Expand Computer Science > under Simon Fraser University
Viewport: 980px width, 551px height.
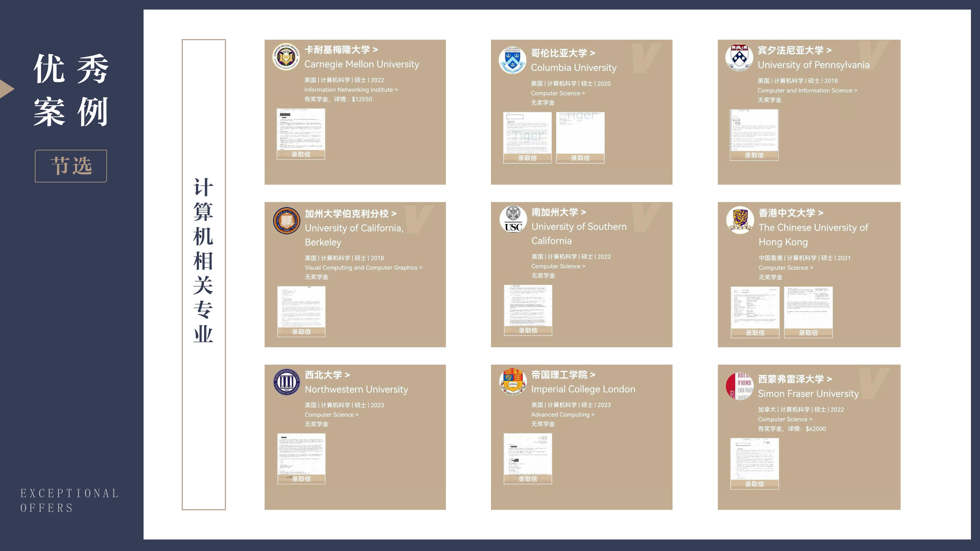(785, 419)
